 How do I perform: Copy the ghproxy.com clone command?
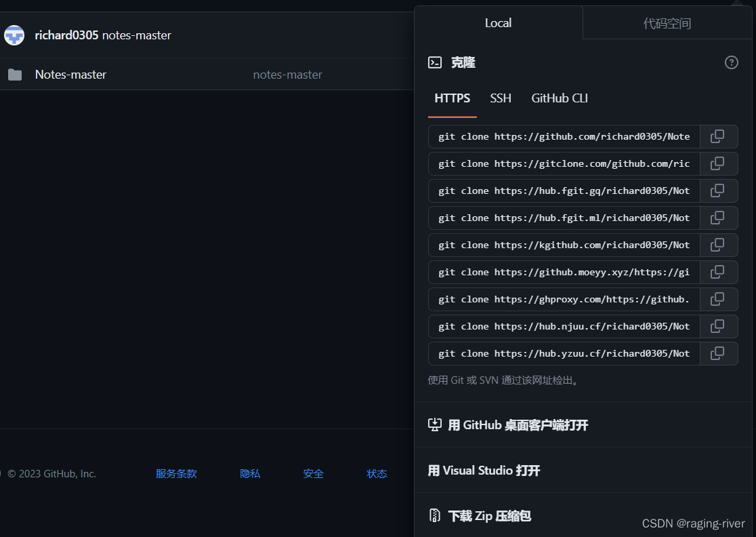(x=718, y=299)
